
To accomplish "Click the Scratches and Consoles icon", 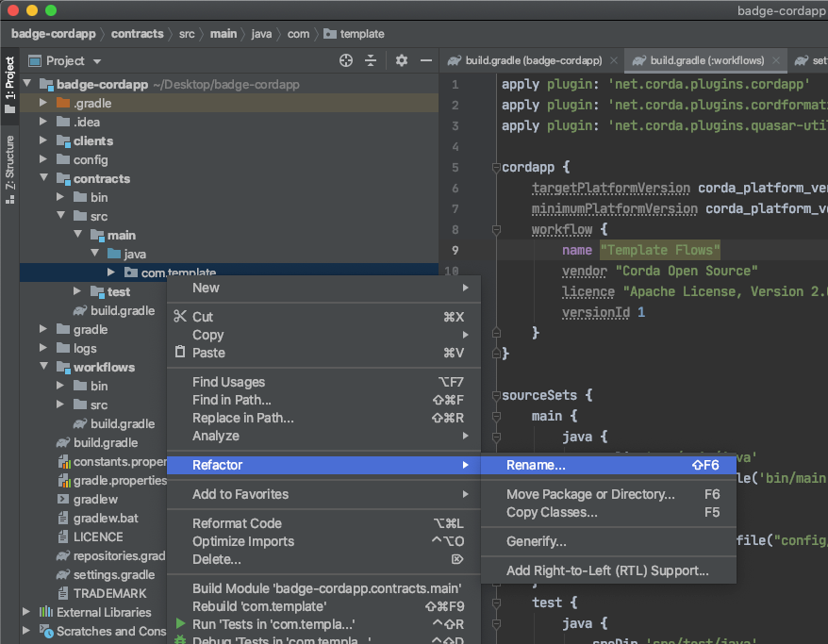I will click(x=45, y=632).
